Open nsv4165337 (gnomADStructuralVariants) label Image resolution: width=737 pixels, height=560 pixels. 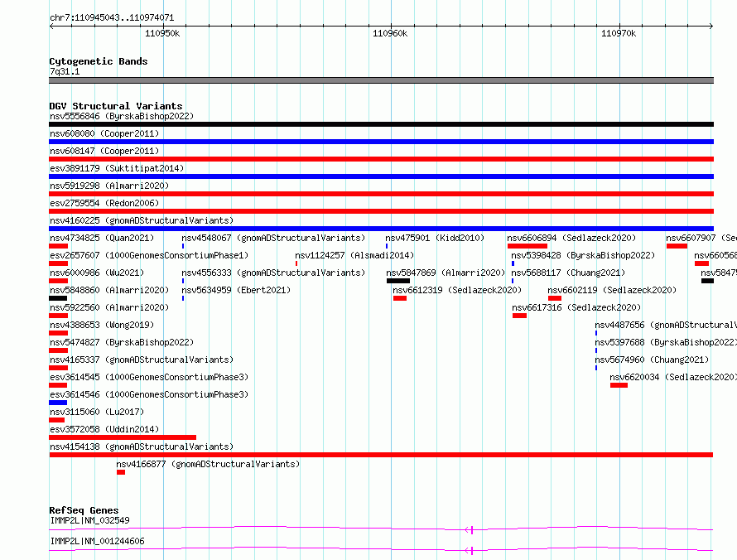click(x=142, y=360)
